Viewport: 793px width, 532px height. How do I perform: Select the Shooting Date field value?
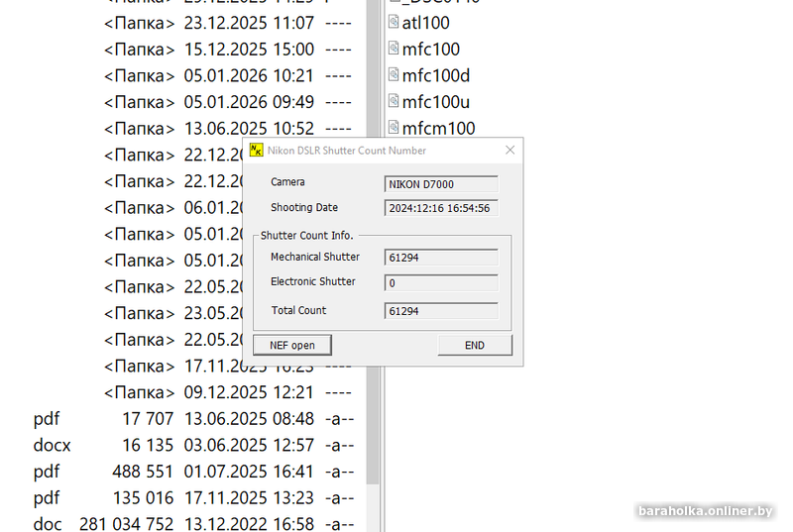[441, 208]
